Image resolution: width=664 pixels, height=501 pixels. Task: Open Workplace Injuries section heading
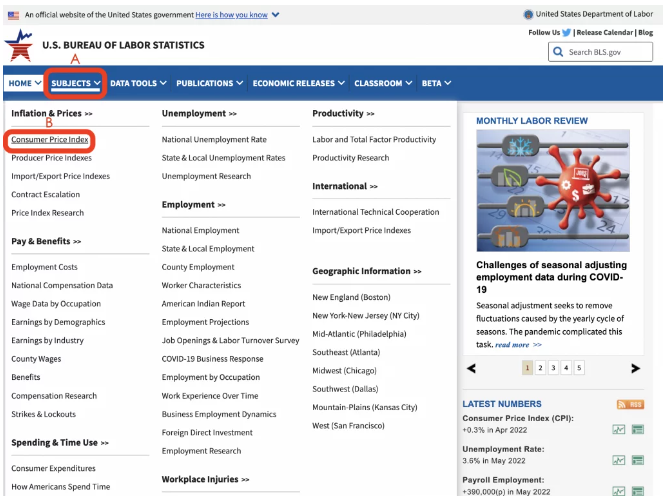(205, 479)
